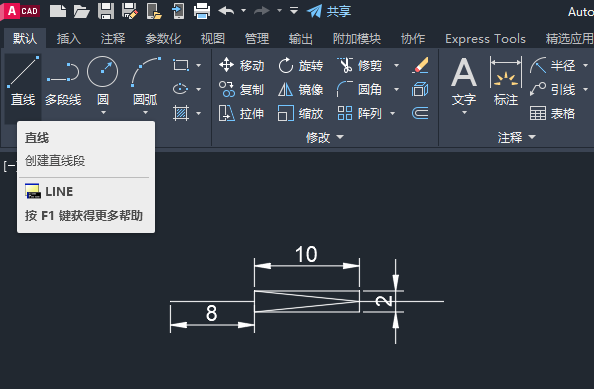The image size is (594, 389).
Task: Select the Radius (半径) dimension tool
Action: click(x=553, y=66)
